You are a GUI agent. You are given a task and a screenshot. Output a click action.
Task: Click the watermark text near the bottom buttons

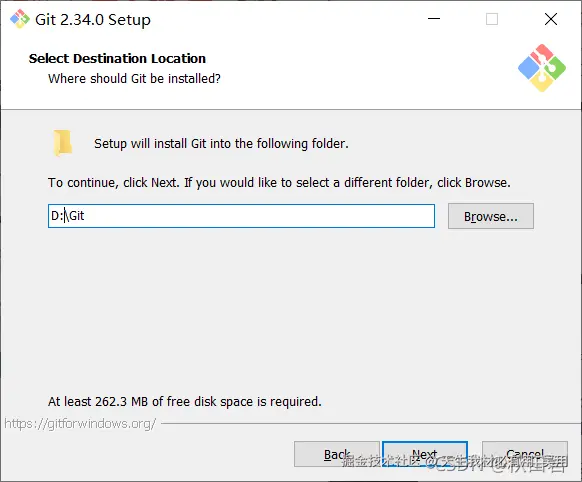(455, 462)
